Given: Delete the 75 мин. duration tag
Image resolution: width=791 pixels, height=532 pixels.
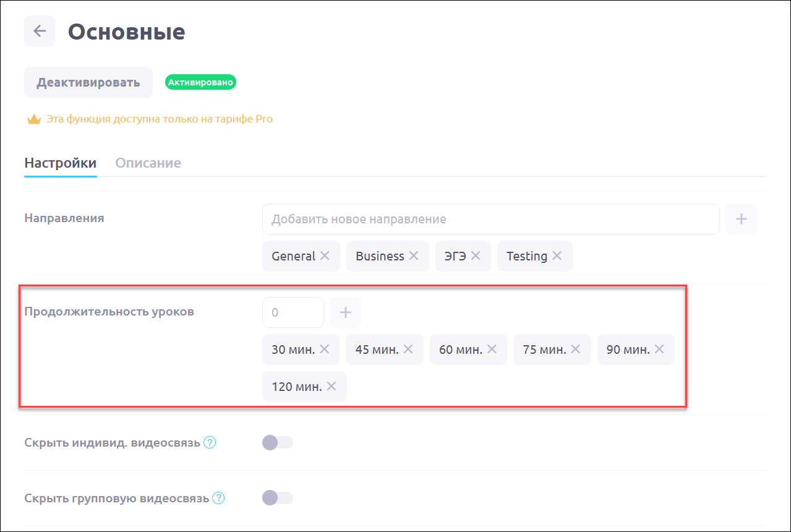Looking at the screenshot, I should click(576, 350).
